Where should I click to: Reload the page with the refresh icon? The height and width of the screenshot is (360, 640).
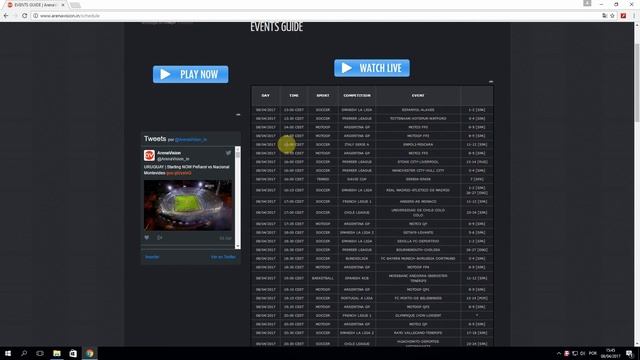tap(24, 16)
